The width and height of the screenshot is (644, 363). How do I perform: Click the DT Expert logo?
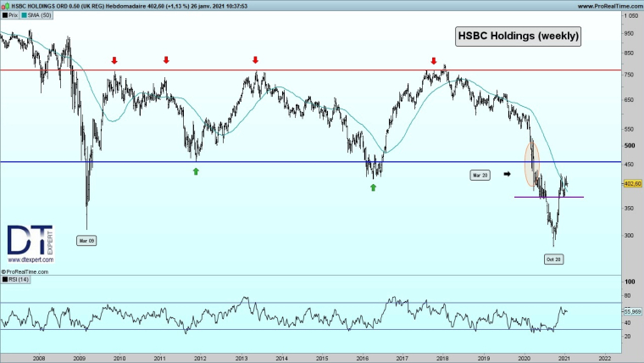[x=30, y=242]
